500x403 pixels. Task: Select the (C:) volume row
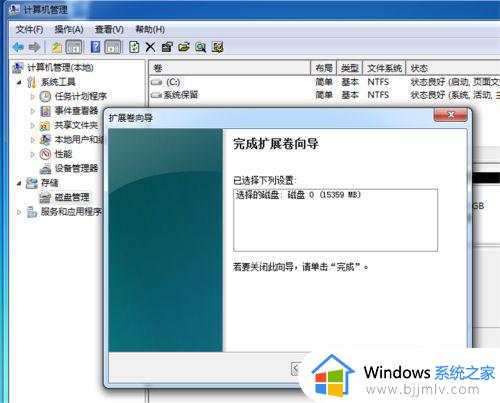[x=325, y=82]
